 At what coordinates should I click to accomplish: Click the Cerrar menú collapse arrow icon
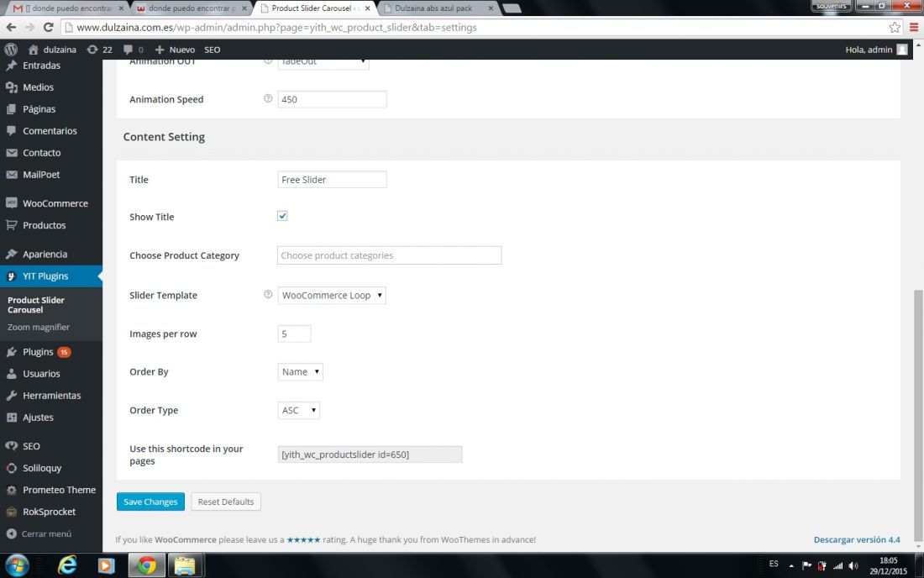point(11,533)
